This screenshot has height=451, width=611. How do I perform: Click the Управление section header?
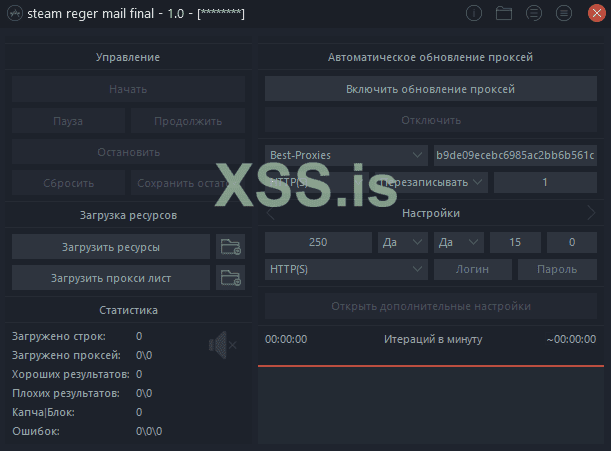[x=128, y=57]
